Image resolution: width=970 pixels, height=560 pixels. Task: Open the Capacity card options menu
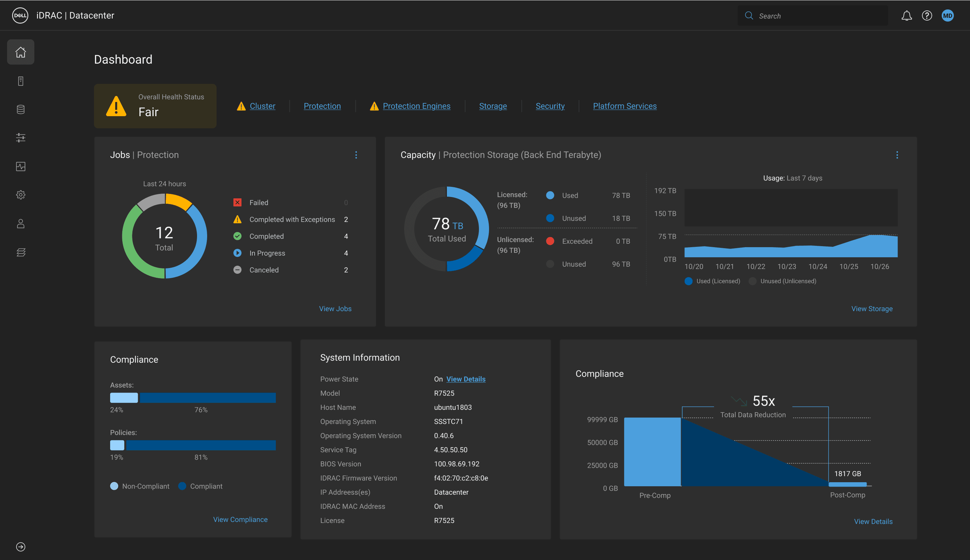(897, 155)
